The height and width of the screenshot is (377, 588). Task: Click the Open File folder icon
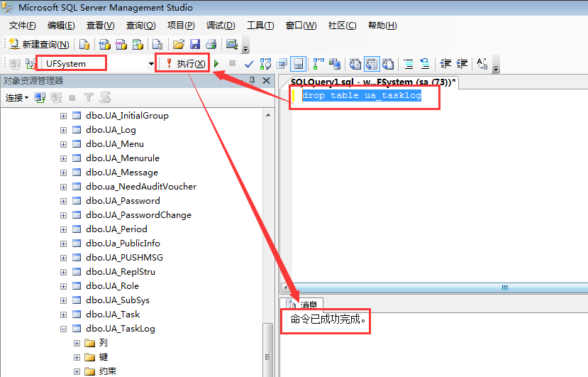(179, 44)
